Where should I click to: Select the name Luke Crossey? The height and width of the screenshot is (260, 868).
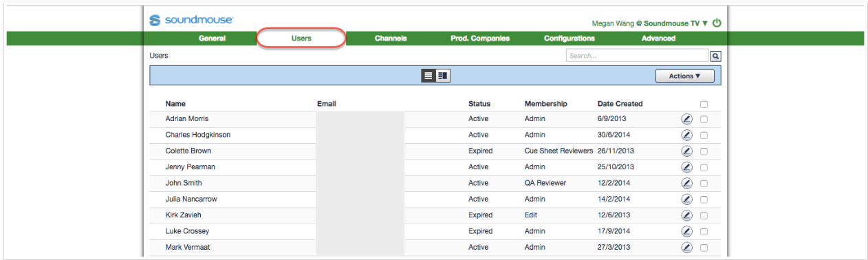coord(187,231)
